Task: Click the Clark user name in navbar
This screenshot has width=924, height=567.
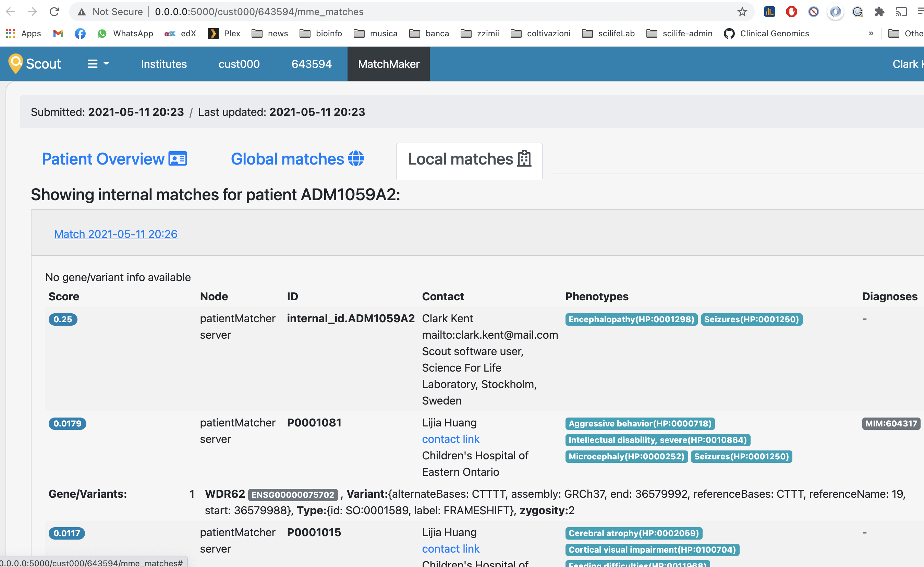Action: (x=908, y=64)
